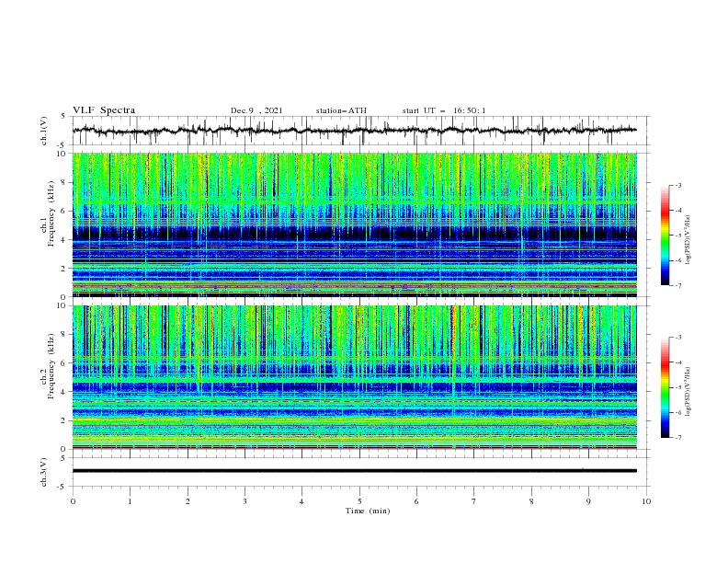Click the ch.2 'Frequency (kHz)' axis label
This screenshot has height=563, width=728.
click(x=51, y=366)
